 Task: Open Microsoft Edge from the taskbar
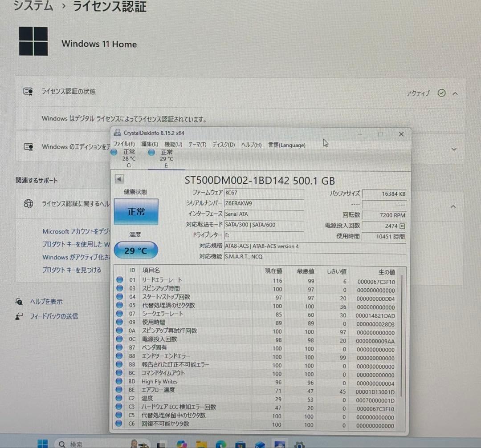(x=220, y=444)
